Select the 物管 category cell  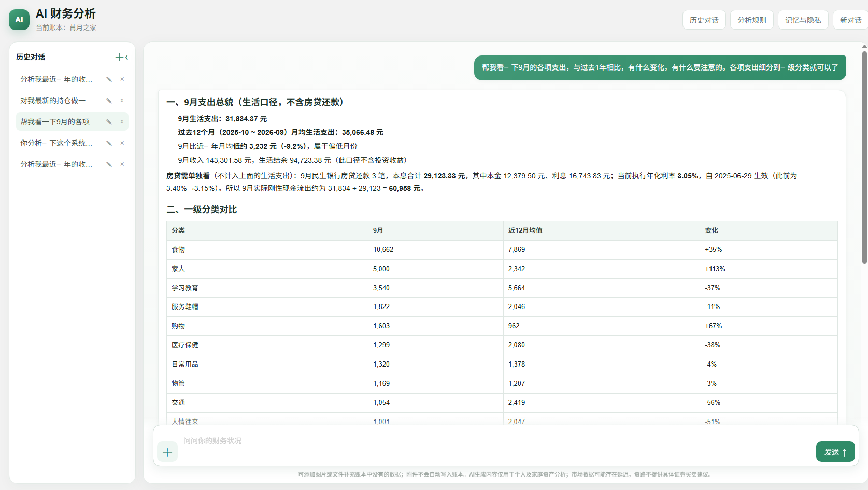click(267, 384)
